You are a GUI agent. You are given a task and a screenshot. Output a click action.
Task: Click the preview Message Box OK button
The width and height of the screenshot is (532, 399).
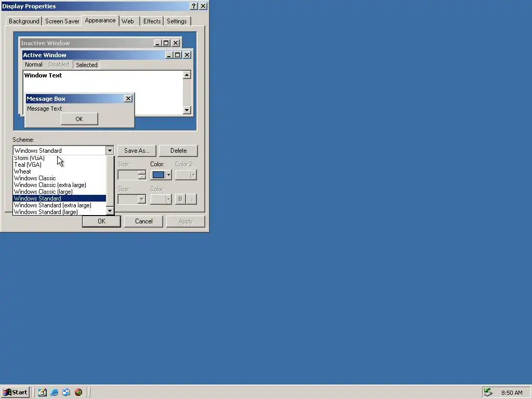pos(79,119)
